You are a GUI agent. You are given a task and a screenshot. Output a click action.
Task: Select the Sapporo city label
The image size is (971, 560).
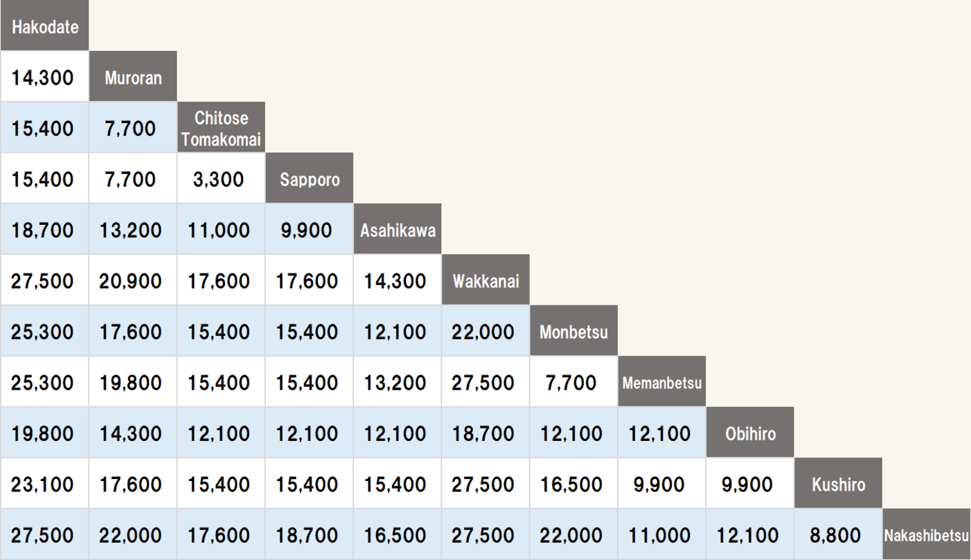coord(310,179)
